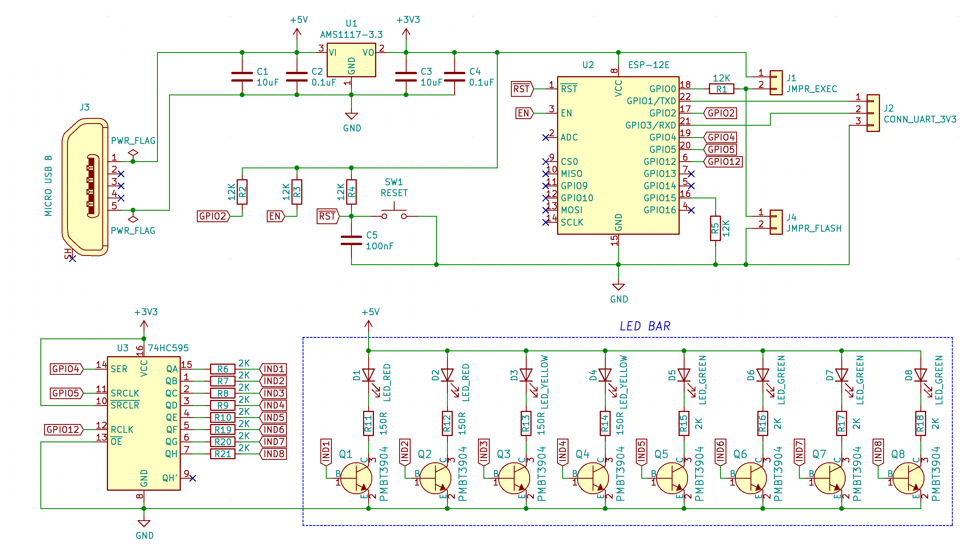Select resistor R21 on QH output
Screen dimensions: 980x560
(x=222, y=454)
